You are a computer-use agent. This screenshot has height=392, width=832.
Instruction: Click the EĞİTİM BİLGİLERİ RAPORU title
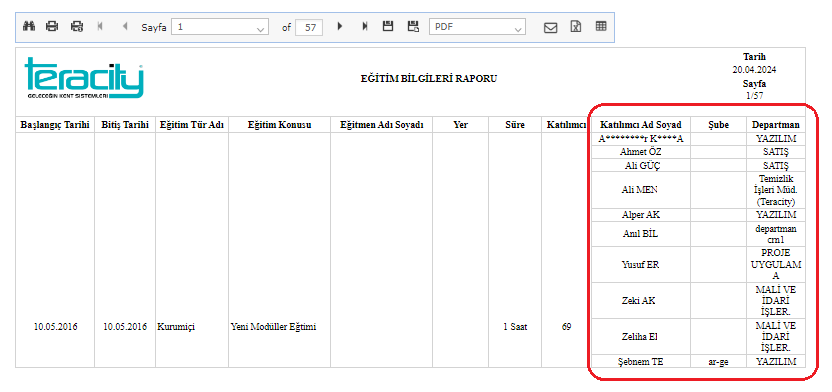pyautogui.click(x=429, y=79)
